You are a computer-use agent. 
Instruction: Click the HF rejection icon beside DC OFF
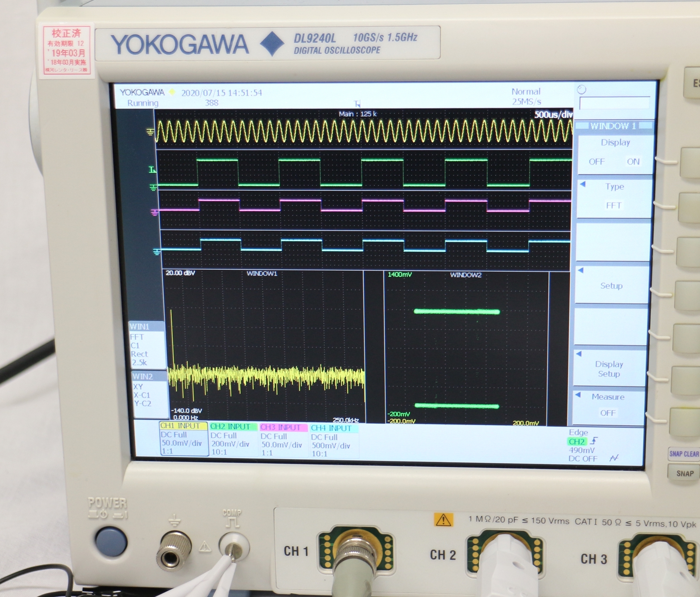tap(614, 458)
